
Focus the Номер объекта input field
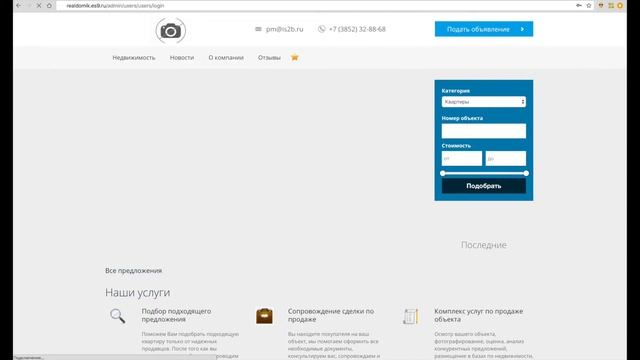[484, 131]
